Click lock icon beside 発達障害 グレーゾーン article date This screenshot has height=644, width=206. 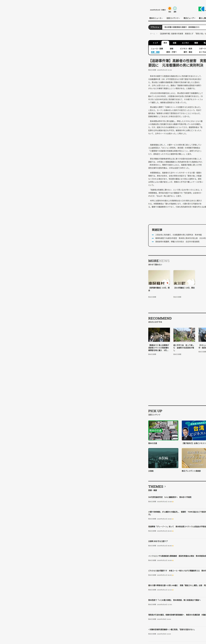coord(173,531)
